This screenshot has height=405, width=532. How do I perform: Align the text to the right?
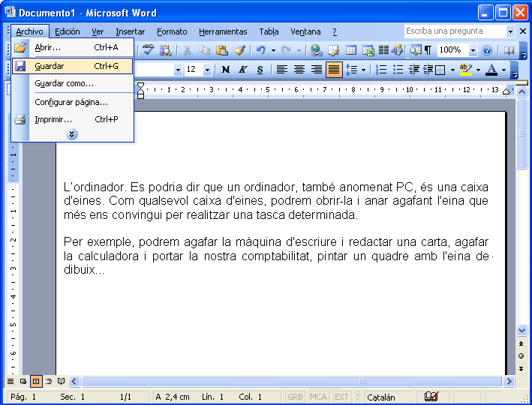click(x=316, y=70)
